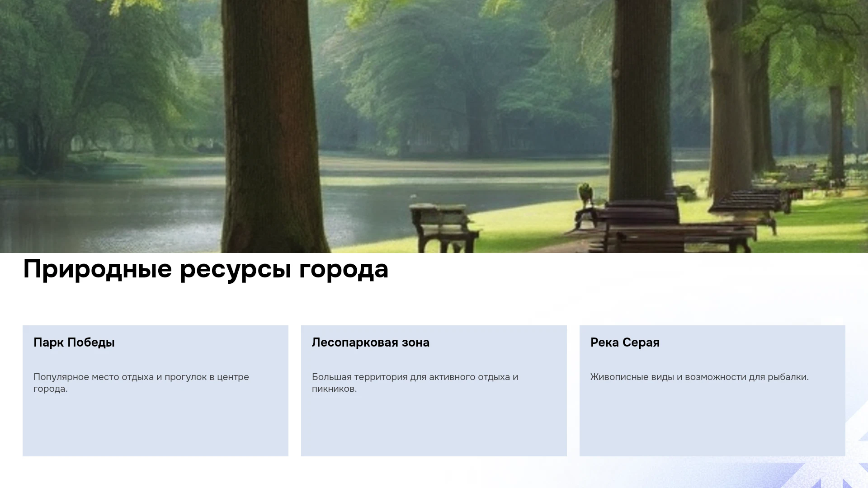868x488 pixels.
Task: Click the word города in the title
Action: 344,269
